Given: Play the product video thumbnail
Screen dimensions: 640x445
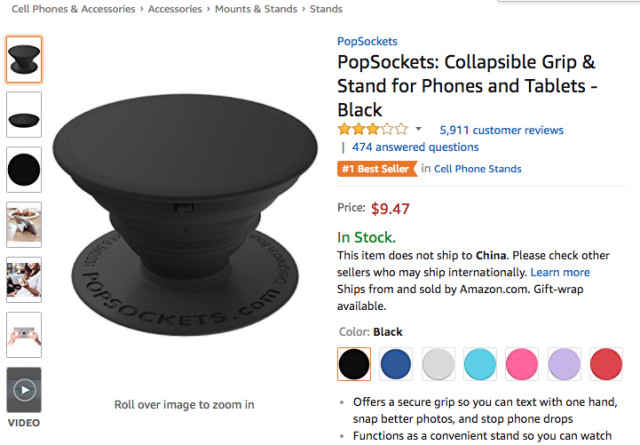Looking at the screenshot, I should [24, 391].
